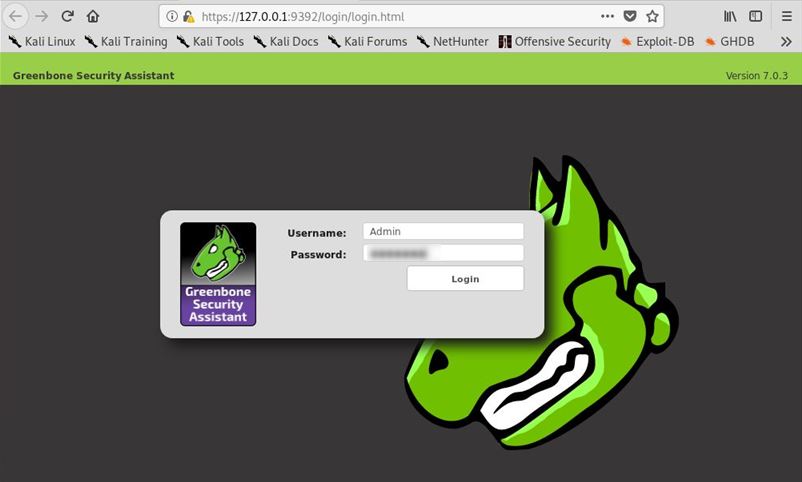The height and width of the screenshot is (482, 802).
Task: Click the insecure connection padlock icon
Action: pos(189,16)
